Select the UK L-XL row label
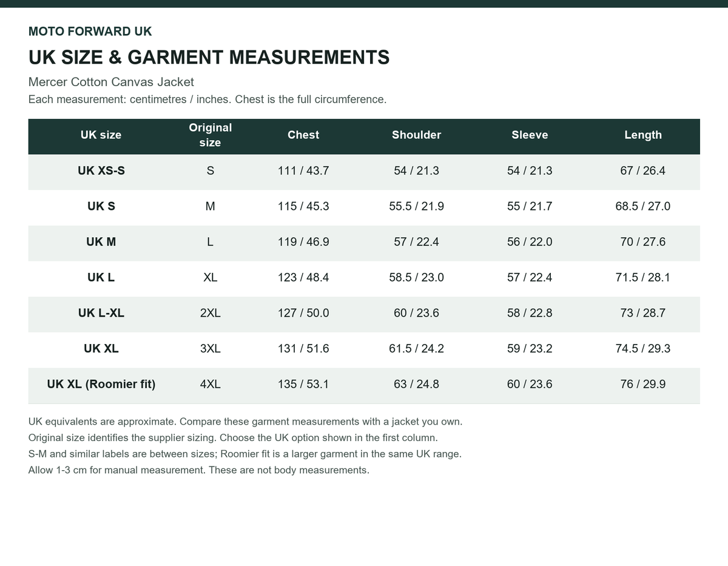Viewport: 728px width, 566px height. pos(101,313)
